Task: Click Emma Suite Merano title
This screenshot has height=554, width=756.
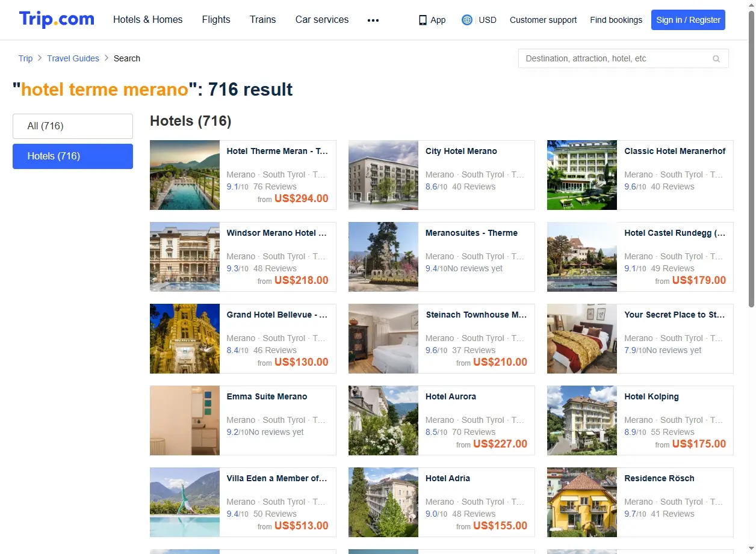Action: (x=267, y=397)
